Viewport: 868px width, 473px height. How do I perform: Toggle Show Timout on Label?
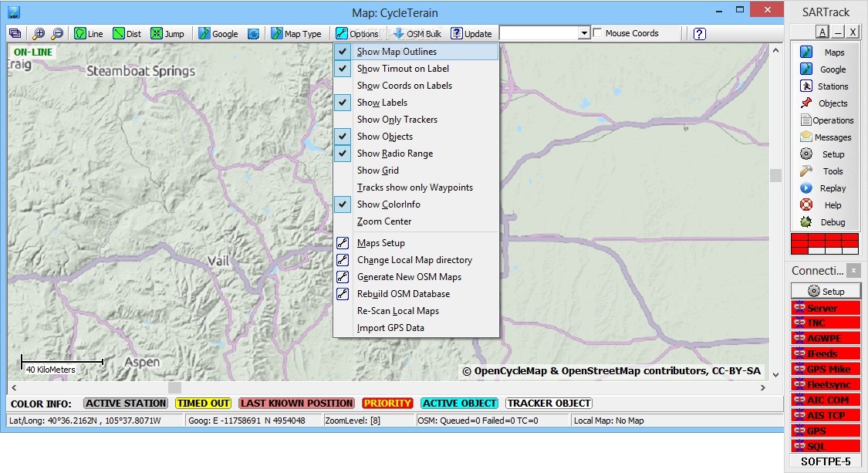pos(416,69)
